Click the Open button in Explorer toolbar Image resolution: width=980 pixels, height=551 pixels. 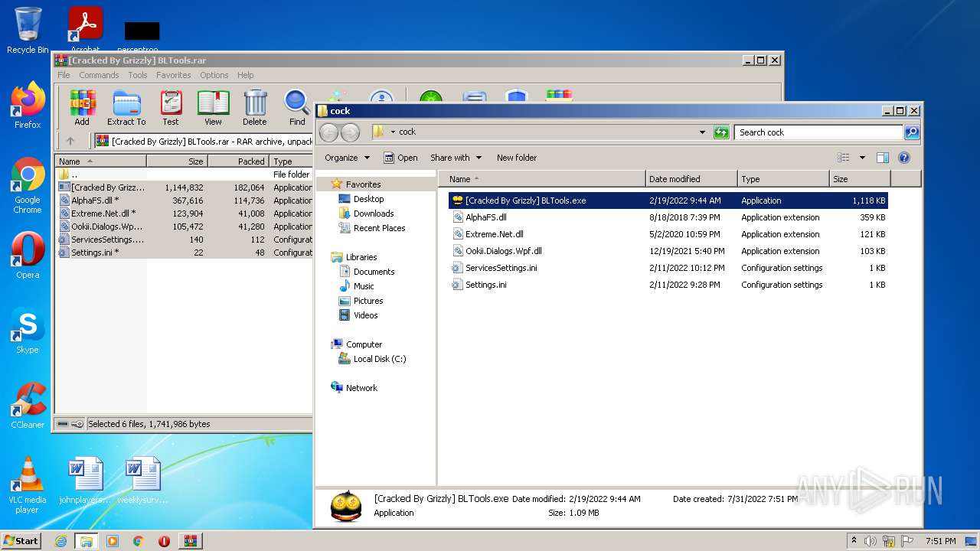pos(400,158)
